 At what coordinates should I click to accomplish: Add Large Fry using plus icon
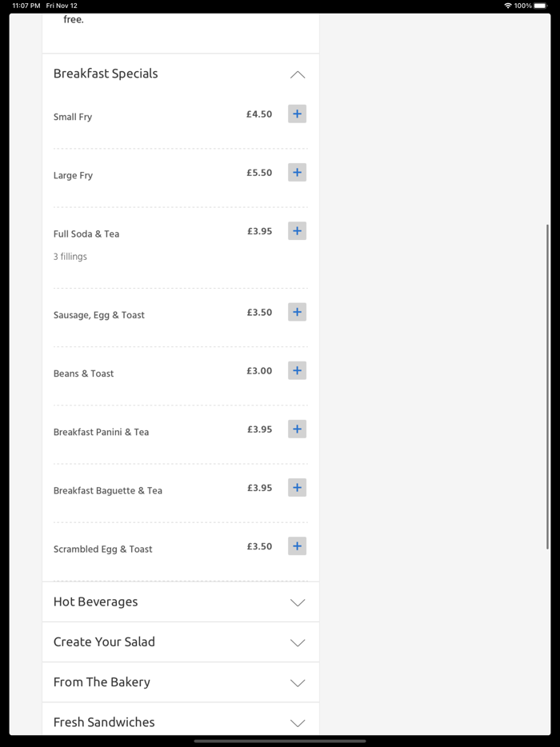[297, 173]
